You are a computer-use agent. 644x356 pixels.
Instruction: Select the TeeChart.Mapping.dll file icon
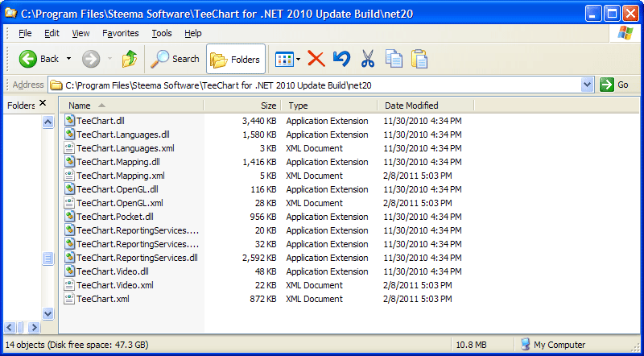click(x=69, y=162)
